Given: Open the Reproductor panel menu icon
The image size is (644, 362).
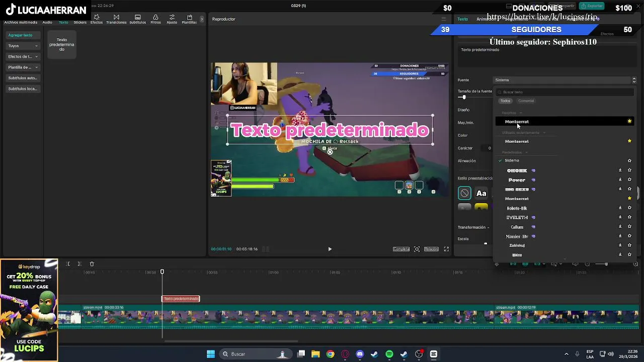Looking at the screenshot, I should coord(444,19).
